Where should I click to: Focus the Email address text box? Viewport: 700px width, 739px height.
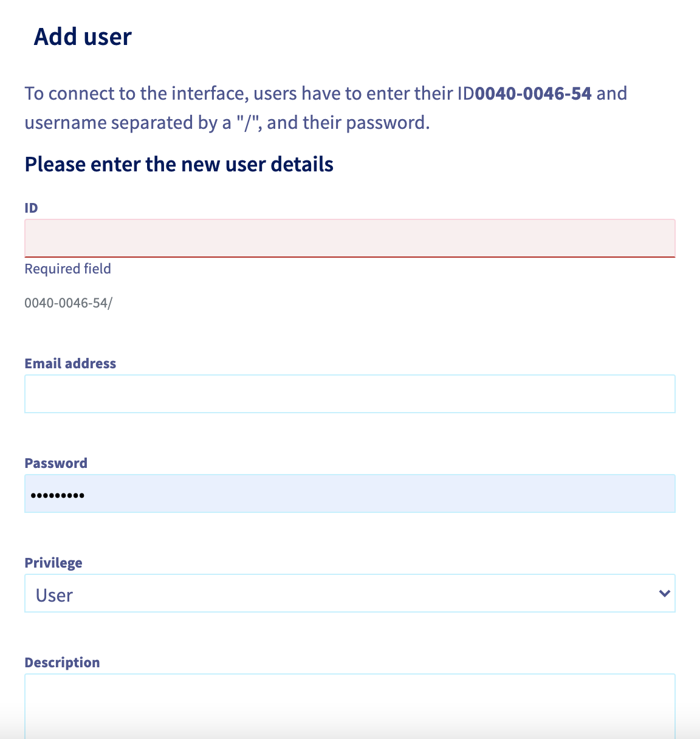(349, 394)
